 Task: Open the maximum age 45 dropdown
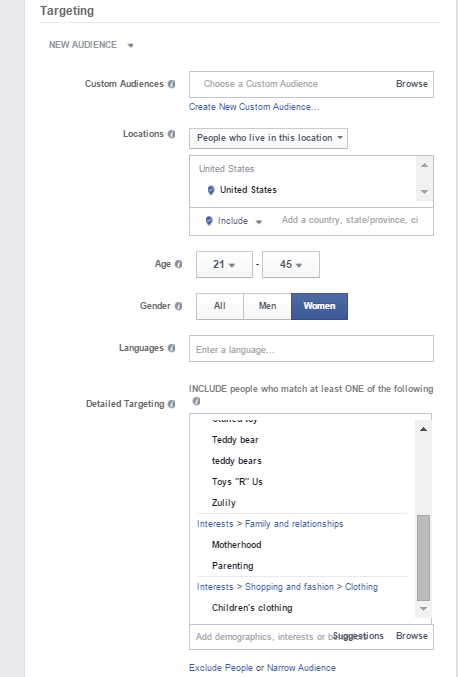291,264
